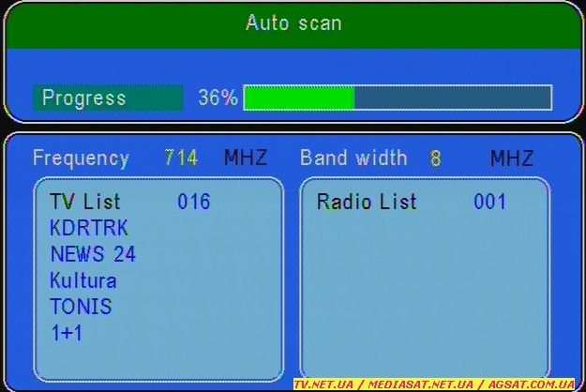This screenshot has height=392, width=586.
Task: Click MHZ unit next to band width 8
Action: 512,158
